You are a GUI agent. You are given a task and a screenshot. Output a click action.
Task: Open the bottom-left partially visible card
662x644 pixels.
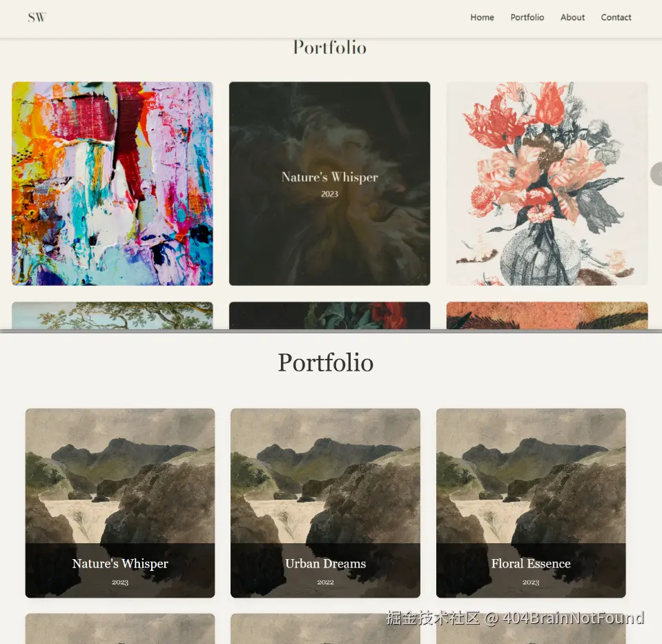tap(120, 629)
